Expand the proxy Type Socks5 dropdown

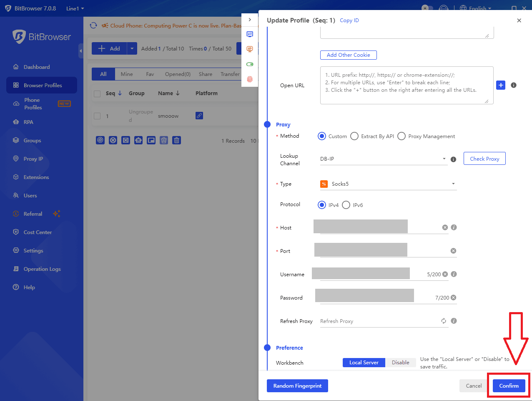[x=388, y=184]
